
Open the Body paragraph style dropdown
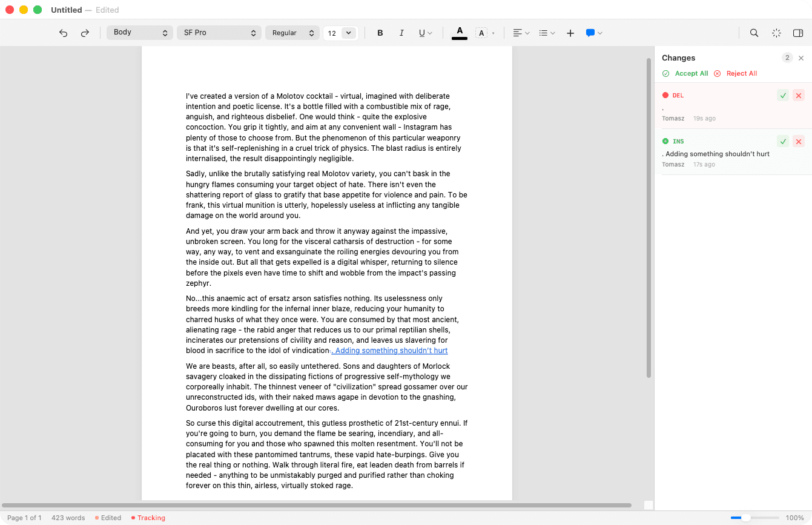tap(140, 33)
